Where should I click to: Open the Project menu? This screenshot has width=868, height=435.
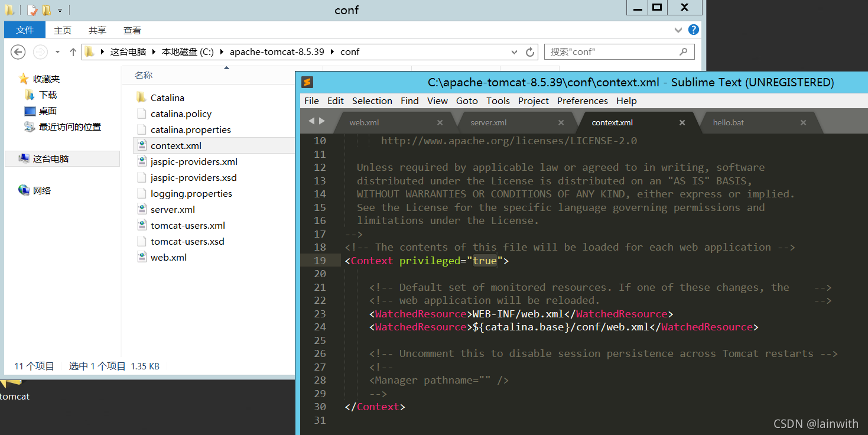534,100
